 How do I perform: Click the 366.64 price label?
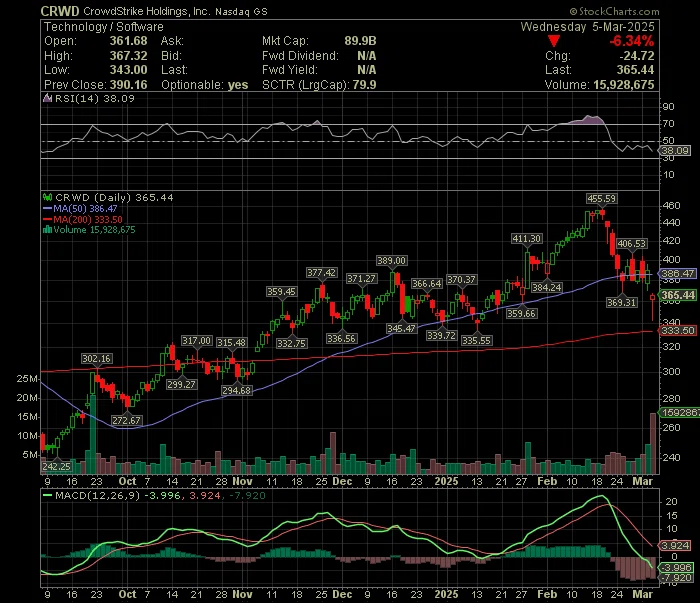[x=427, y=284]
